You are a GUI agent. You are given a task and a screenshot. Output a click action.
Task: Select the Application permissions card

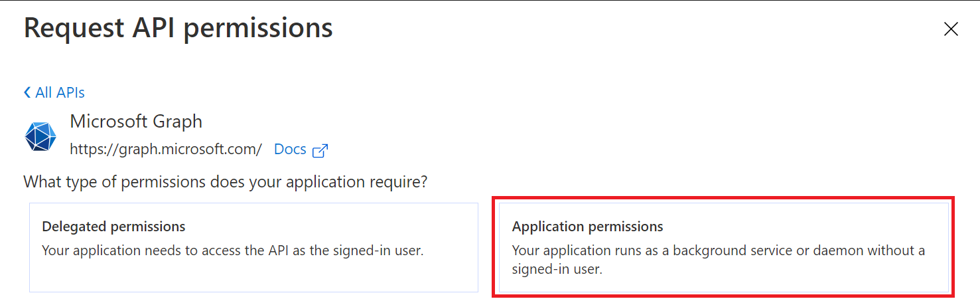pos(723,247)
